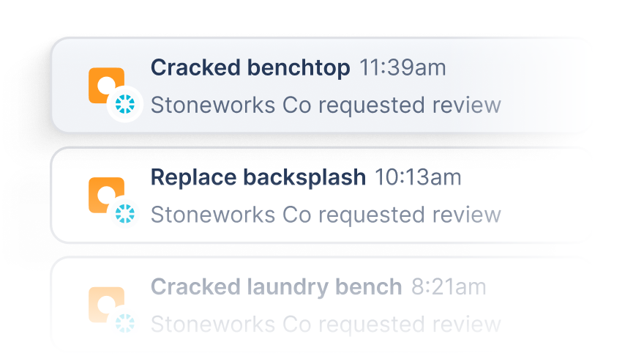Open the Cracked benchtop title

coord(250,68)
